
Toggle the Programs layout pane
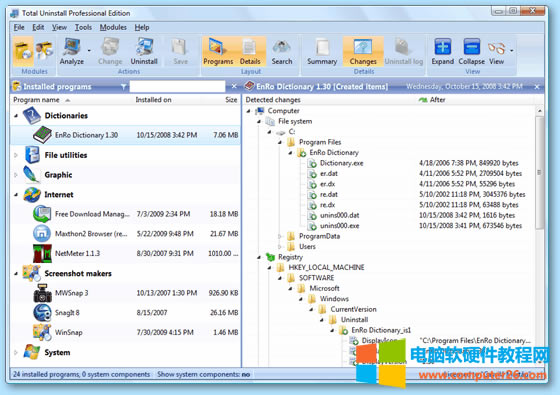pos(218,51)
